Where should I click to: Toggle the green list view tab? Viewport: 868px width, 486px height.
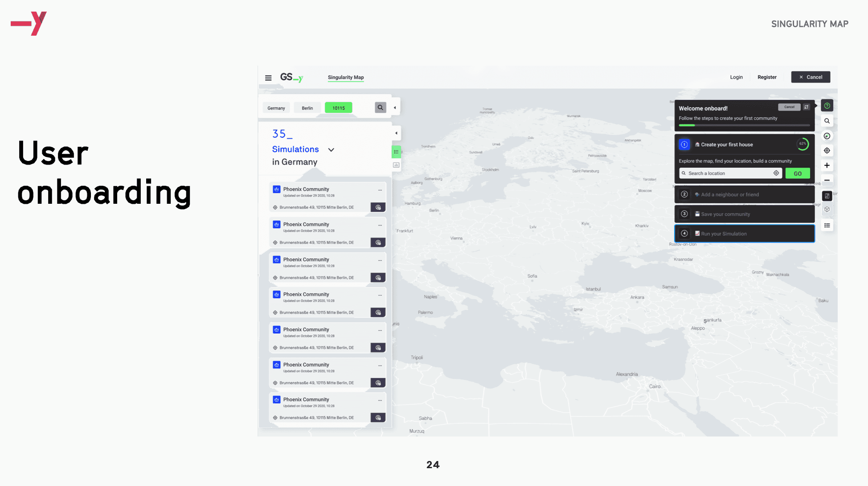[396, 152]
